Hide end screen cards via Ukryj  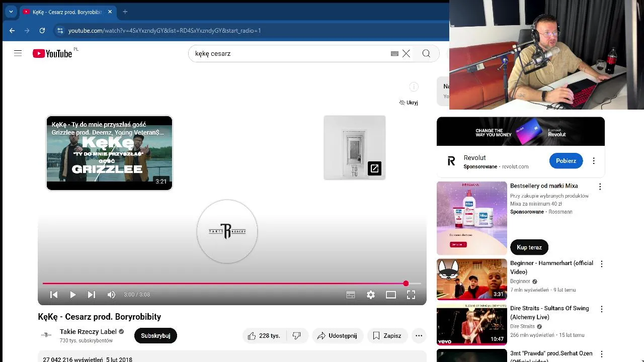pos(409,103)
